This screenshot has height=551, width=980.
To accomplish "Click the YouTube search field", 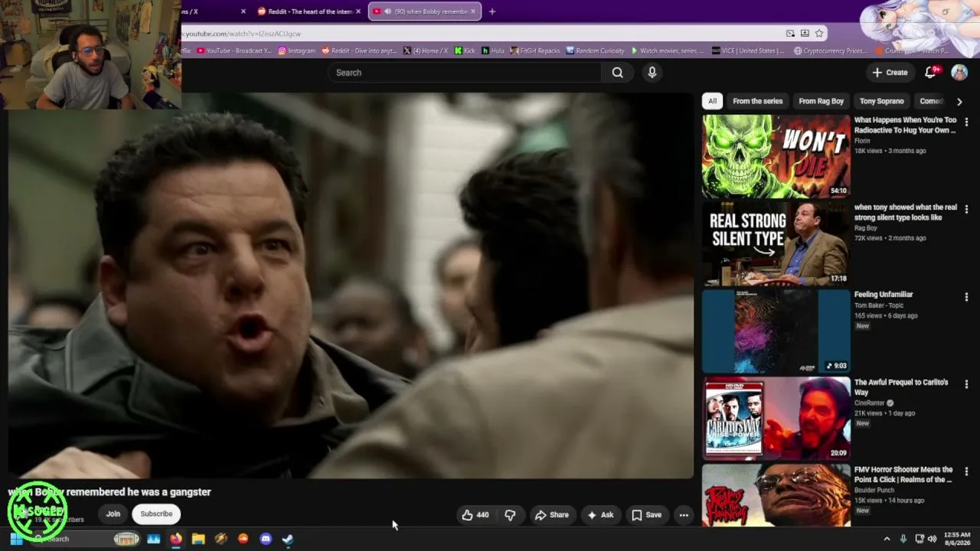I will pyautogui.click(x=465, y=73).
